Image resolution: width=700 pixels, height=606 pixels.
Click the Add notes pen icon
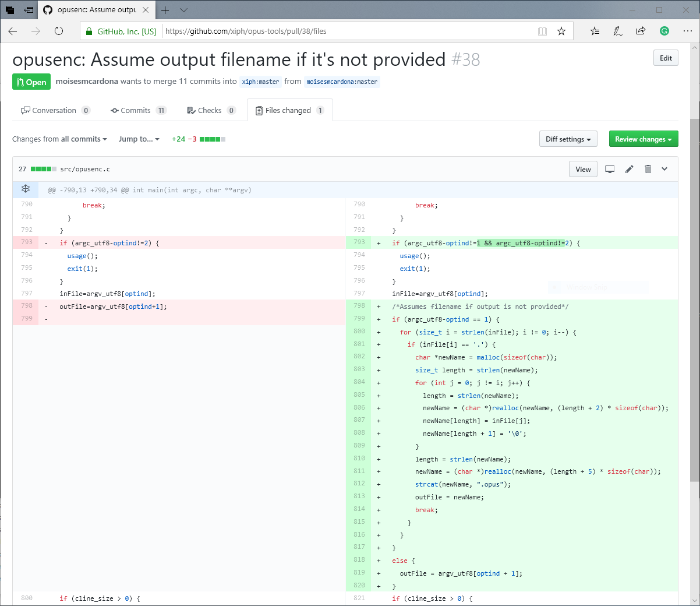pyautogui.click(x=618, y=31)
